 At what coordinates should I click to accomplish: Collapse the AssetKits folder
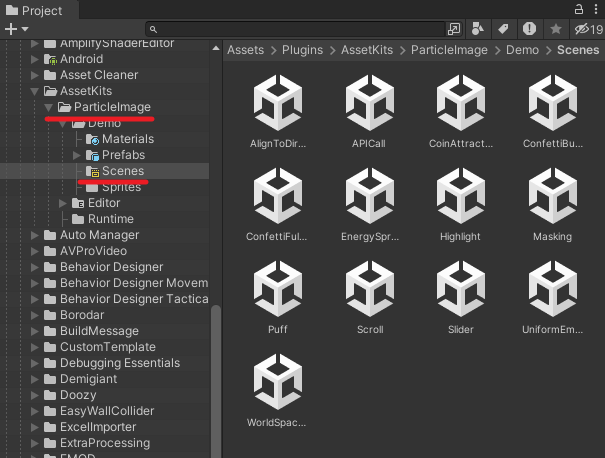pos(35,91)
